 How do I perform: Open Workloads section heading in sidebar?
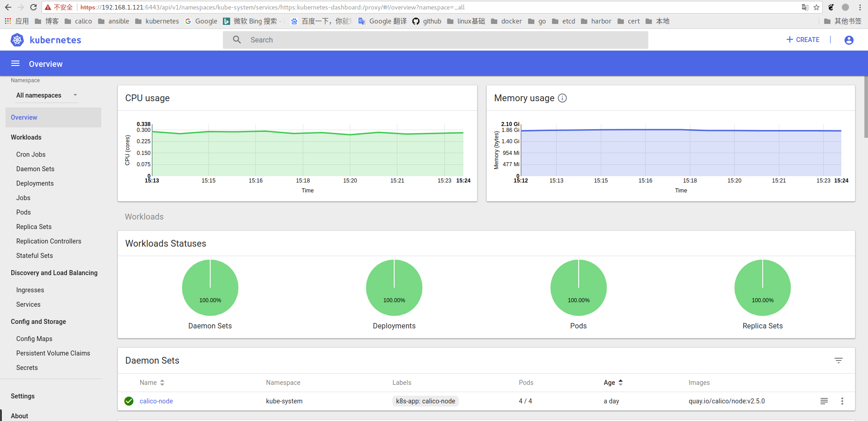click(26, 137)
